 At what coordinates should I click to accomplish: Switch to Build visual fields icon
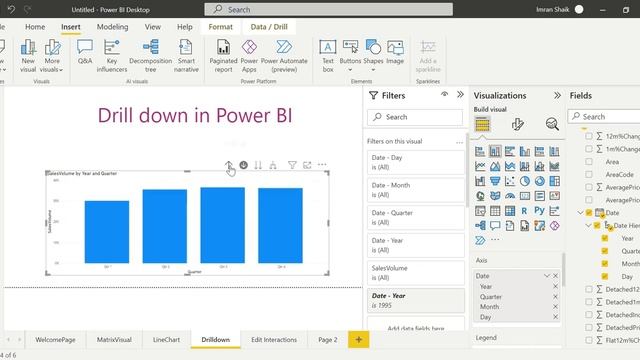click(482, 124)
